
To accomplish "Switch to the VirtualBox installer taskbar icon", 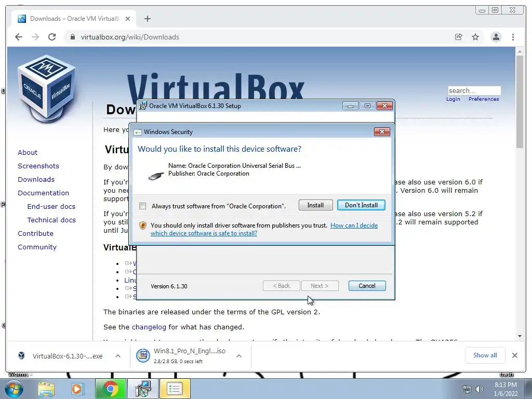I will (143, 389).
